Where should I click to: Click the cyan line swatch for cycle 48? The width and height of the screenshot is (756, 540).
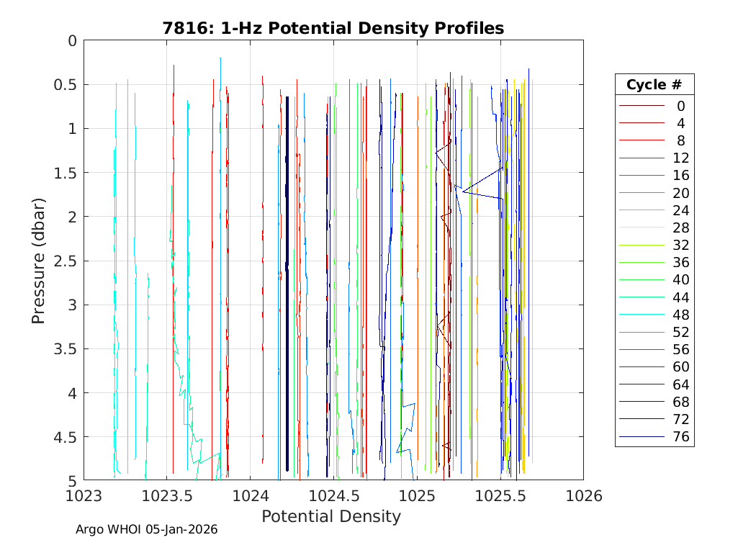(642, 315)
